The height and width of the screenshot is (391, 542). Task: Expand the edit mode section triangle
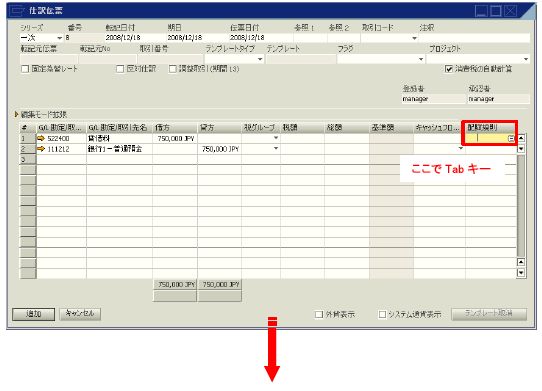coord(16,114)
